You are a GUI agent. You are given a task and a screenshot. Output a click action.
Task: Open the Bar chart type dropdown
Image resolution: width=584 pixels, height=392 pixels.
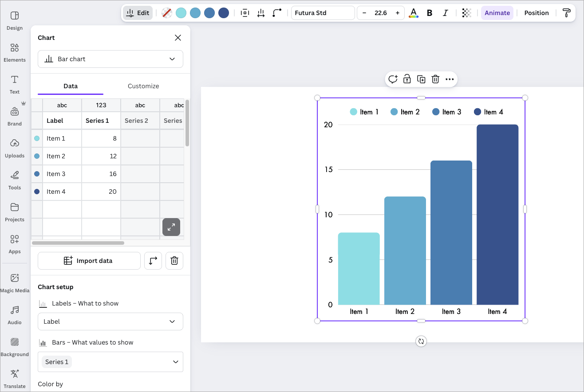pos(110,59)
